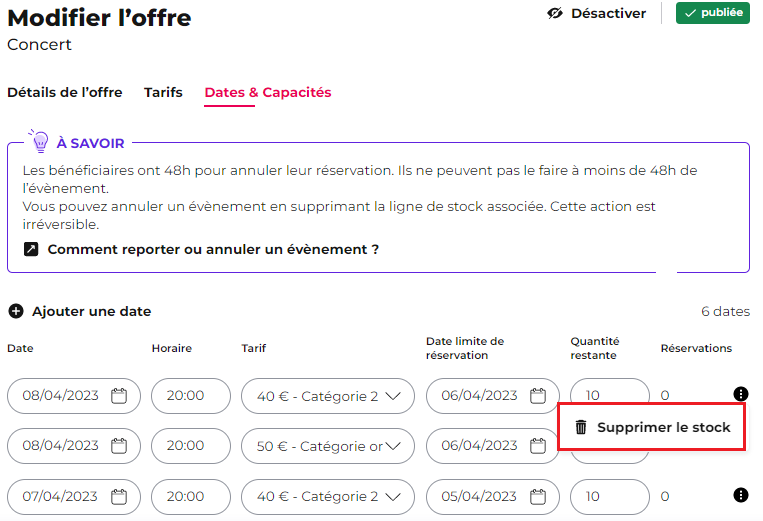Open the Comment reporter ou annuler un évènement link
This screenshot has width=763, height=521.
point(213,250)
